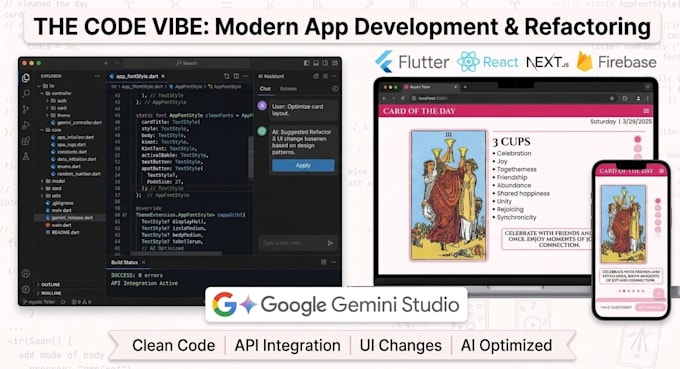Click the IDE title bar search box
This screenshot has height=369, width=680.
click(x=186, y=63)
